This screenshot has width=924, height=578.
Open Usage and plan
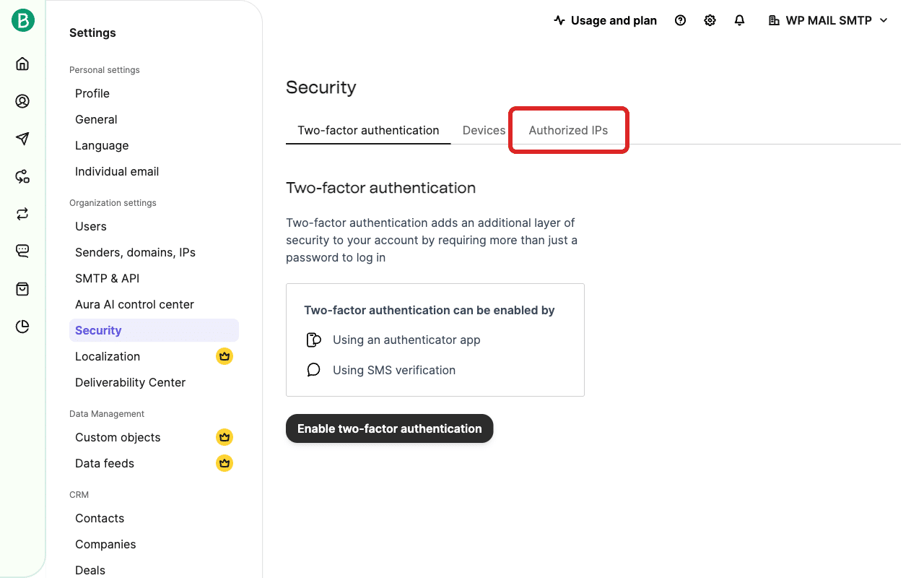pos(605,20)
